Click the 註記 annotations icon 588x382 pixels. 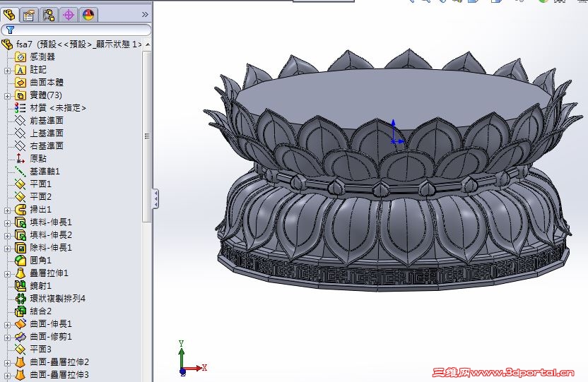tap(20, 70)
